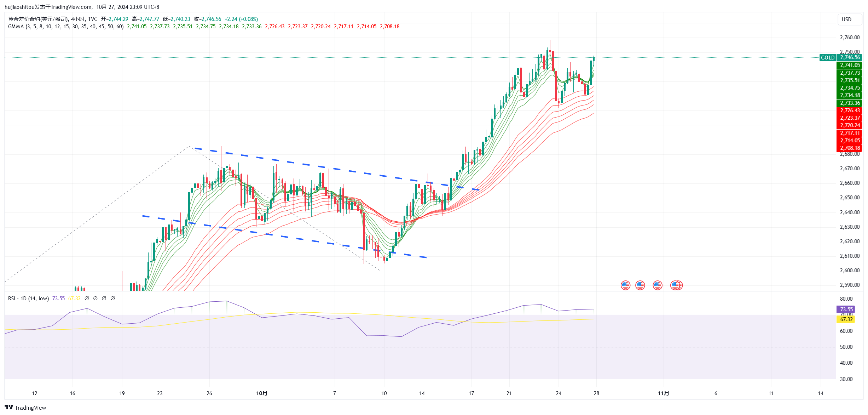
Task: Click the third US flag event icon from the left
Action: (x=658, y=285)
